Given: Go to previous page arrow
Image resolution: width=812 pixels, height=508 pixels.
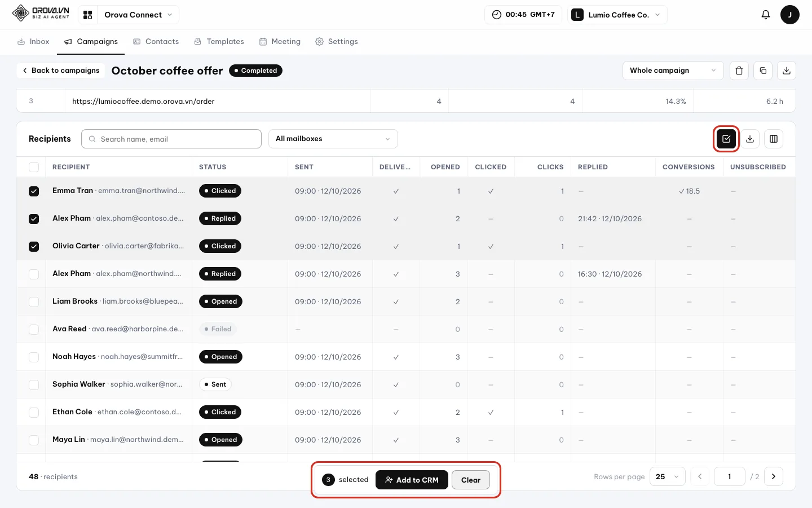Looking at the screenshot, I should pos(700,476).
